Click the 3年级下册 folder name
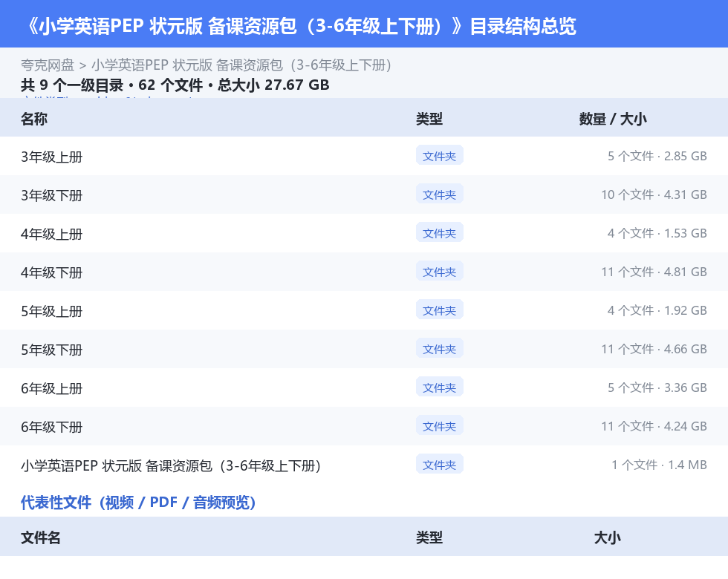This screenshot has width=728, height=579. click(51, 195)
